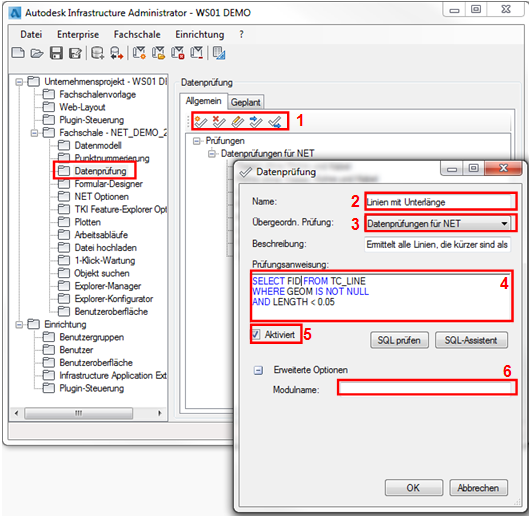This screenshot has width=529, height=516.
Task: Click the delete Datenprüfung checkmark icon
Action: pyautogui.click(x=219, y=121)
